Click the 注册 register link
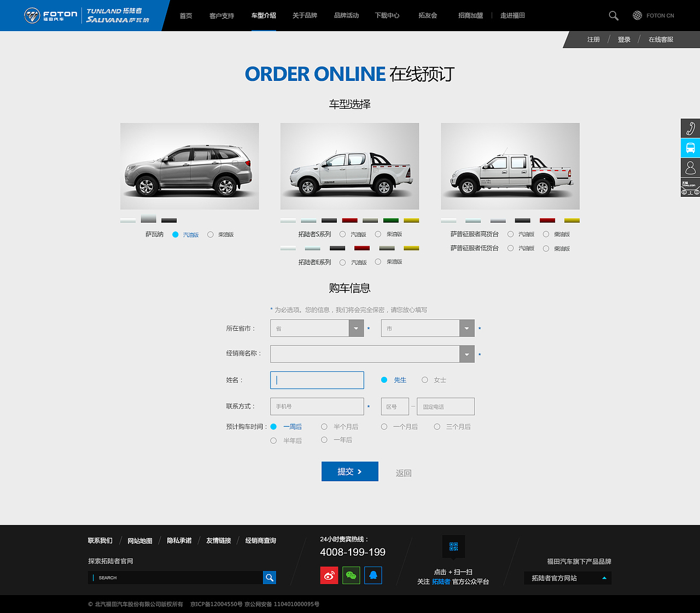Viewport: 700px width, 613px height. tap(593, 39)
